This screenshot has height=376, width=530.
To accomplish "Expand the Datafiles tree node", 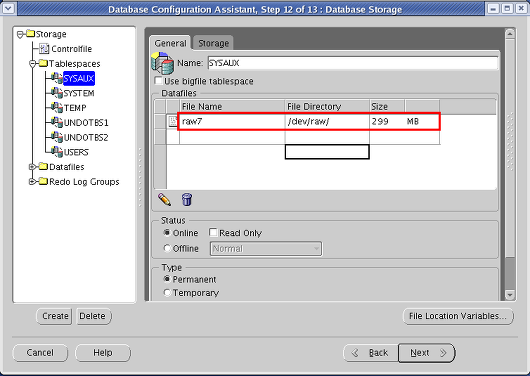I will click(x=33, y=167).
